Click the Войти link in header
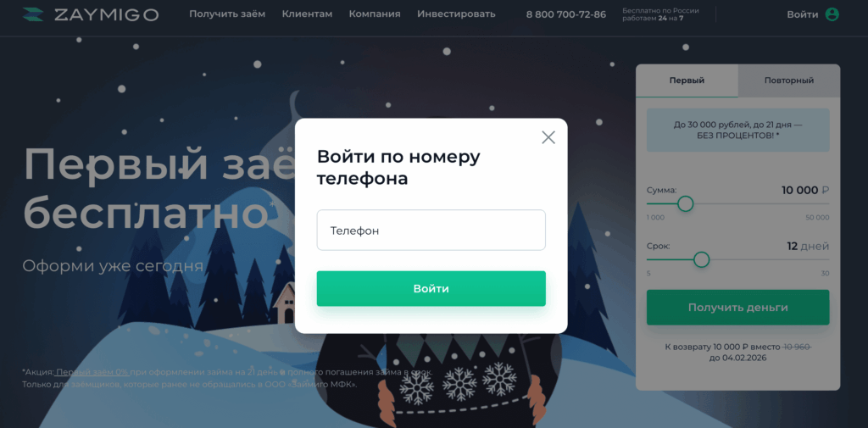868x428 pixels. coord(802,14)
